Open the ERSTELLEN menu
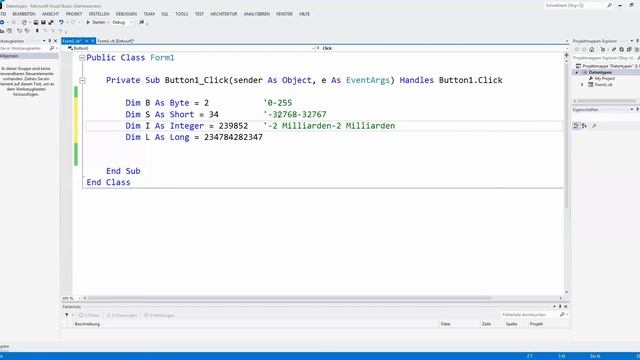 tap(99, 14)
